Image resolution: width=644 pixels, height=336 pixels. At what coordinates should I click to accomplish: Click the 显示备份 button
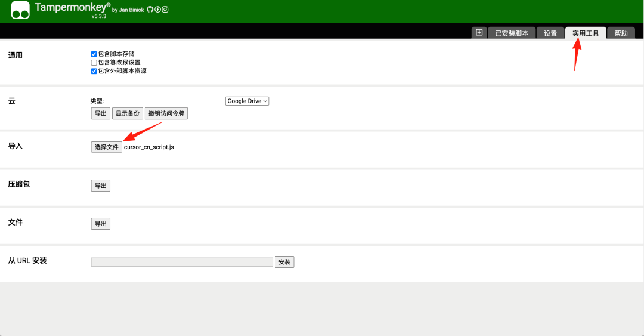(x=128, y=113)
